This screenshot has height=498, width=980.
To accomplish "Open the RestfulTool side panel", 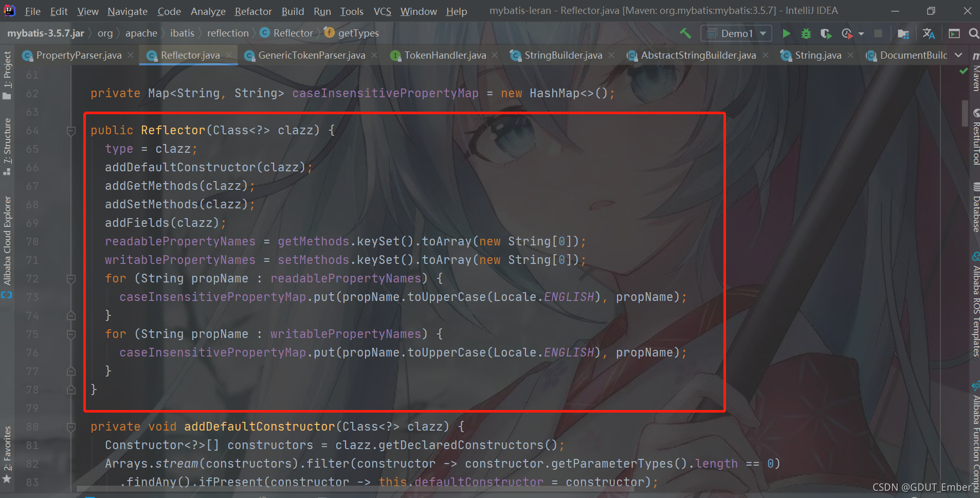I will coord(975,137).
